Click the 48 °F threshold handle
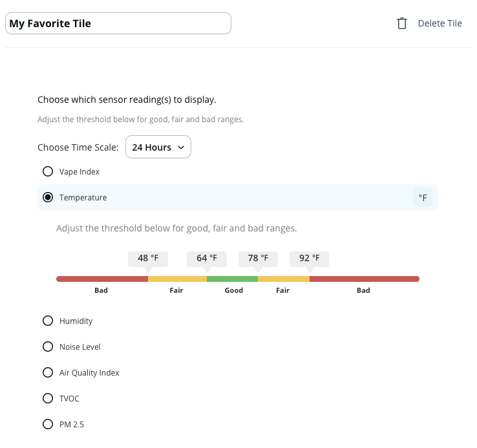The width and height of the screenshot is (477, 448). 148,259
